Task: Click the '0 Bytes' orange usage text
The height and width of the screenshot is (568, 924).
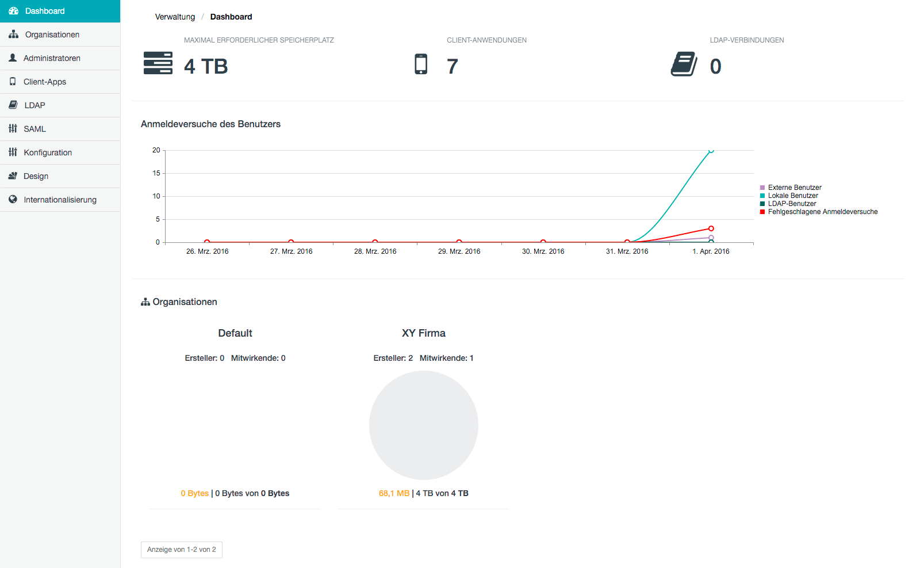Action: pyautogui.click(x=195, y=493)
